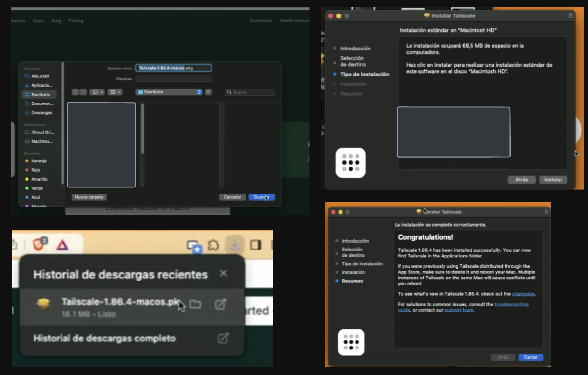The width and height of the screenshot is (588, 375).
Task: Click the changelog link
Action: pyautogui.click(x=523, y=294)
